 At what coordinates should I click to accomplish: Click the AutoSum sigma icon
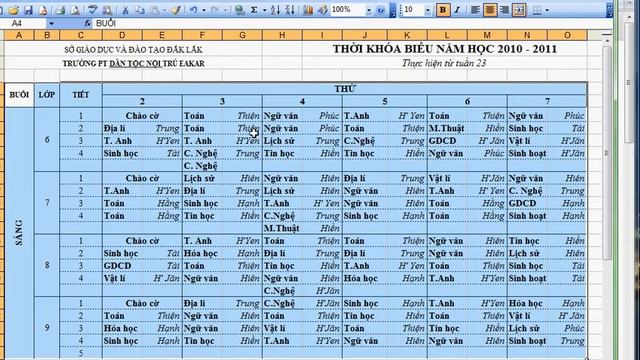click(254, 10)
